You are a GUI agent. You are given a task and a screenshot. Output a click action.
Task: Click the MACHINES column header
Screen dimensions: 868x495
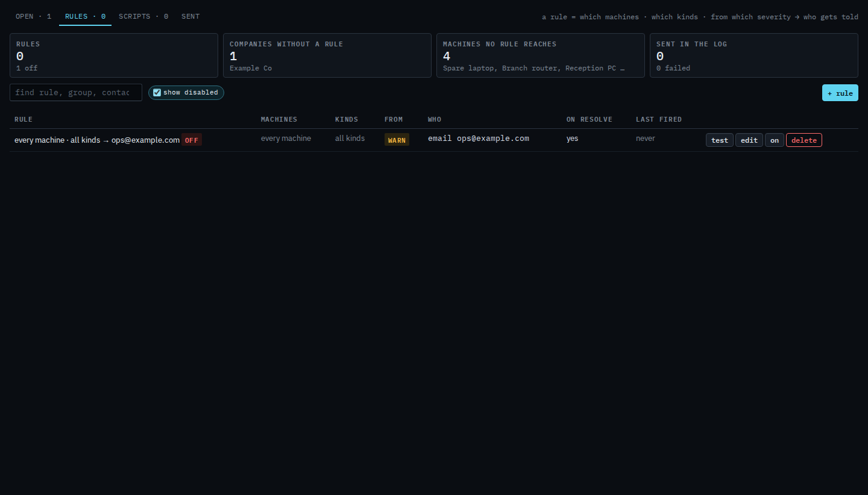click(x=279, y=119)
